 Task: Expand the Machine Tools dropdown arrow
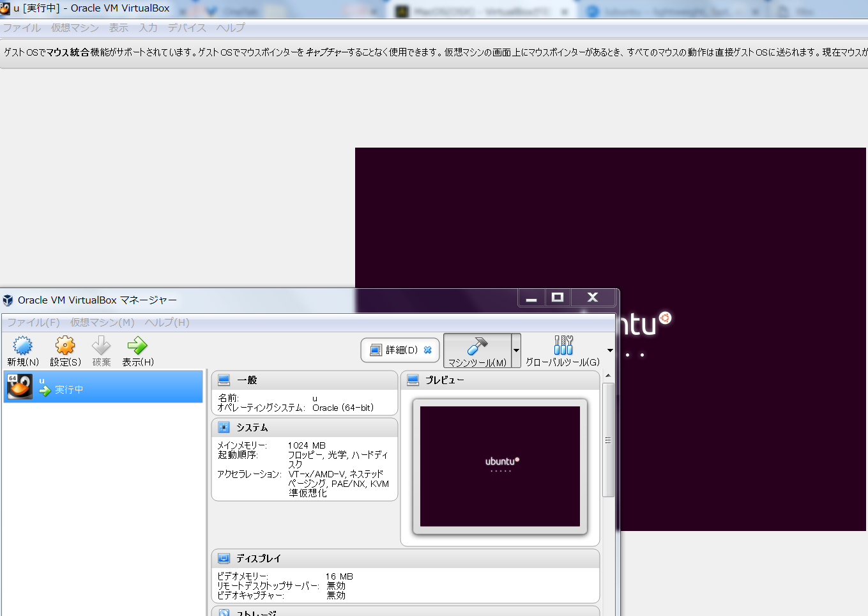click(516, 351)
